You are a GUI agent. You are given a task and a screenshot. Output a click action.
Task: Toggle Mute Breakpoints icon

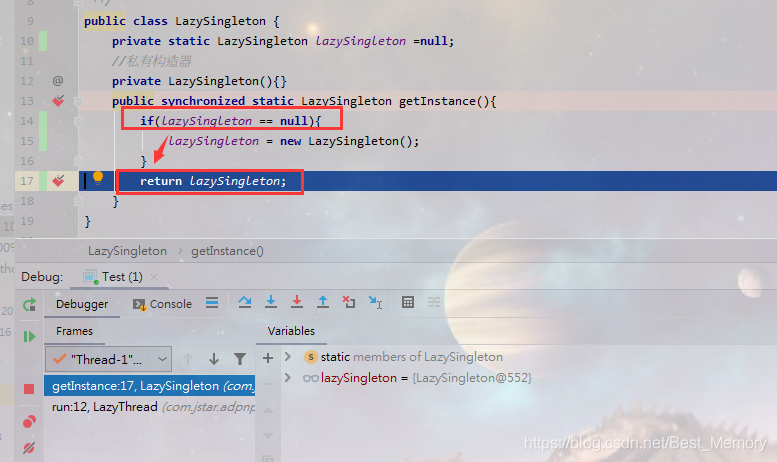[29, 448]
